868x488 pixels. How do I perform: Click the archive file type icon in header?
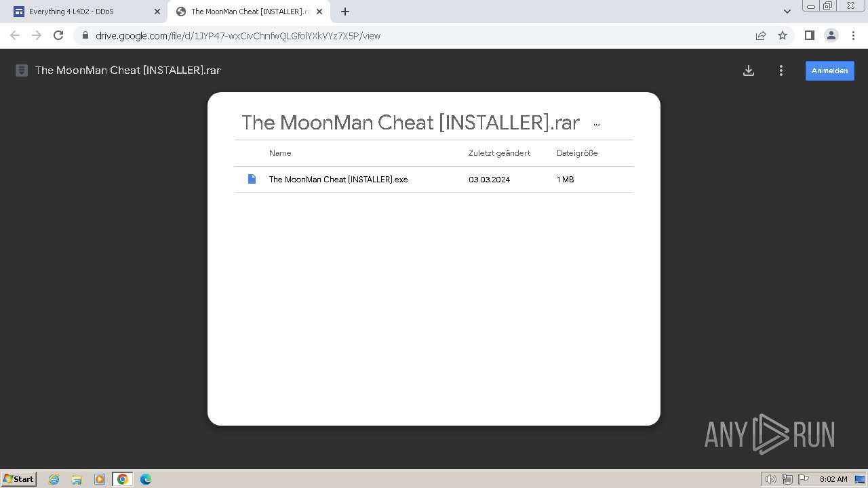coord(22,70)
